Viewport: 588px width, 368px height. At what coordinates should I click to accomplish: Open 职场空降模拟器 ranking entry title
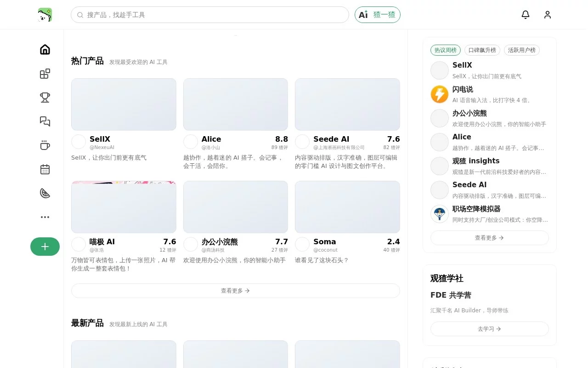coord(476,209)
